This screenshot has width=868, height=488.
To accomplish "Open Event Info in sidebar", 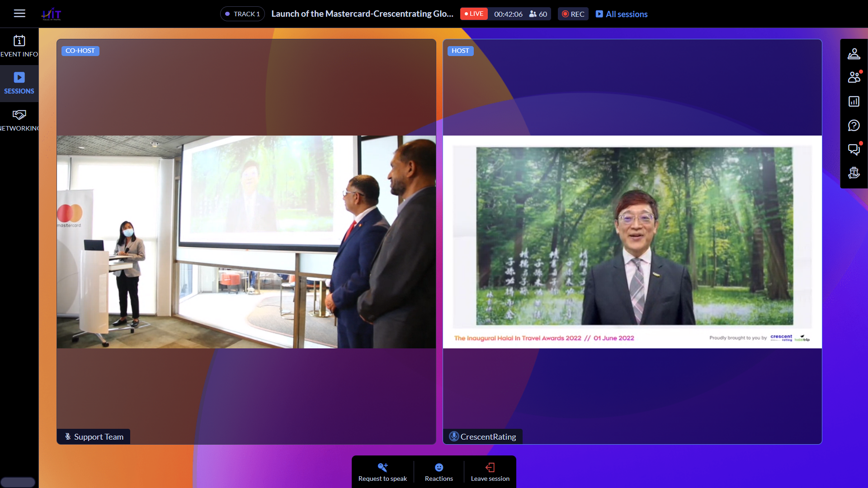I will (19, 47).
